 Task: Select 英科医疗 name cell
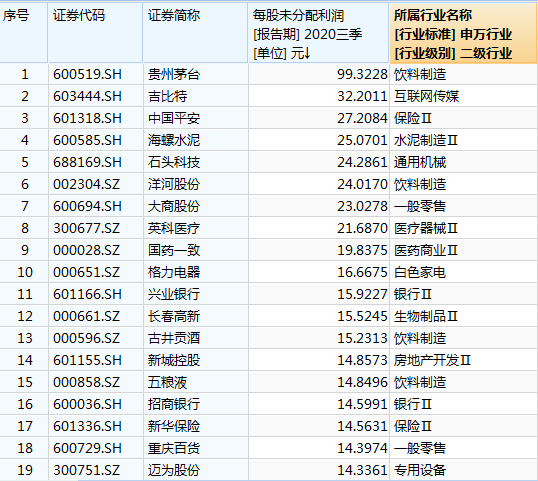coord(196,228)
